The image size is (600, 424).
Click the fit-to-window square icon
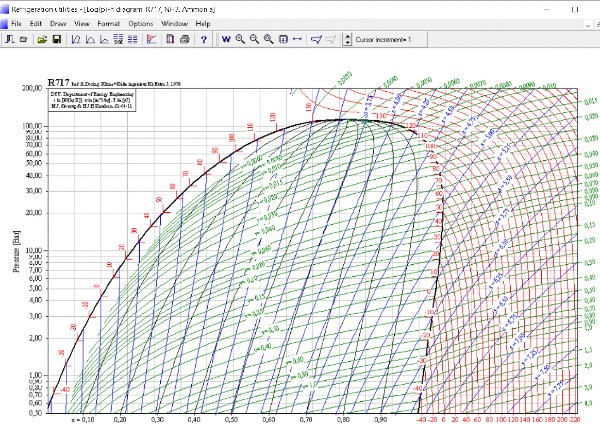click(283, 39)
